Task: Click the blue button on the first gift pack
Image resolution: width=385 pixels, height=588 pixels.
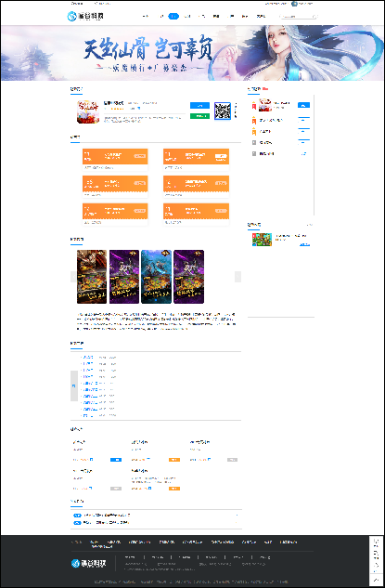Action: point(116,460)
